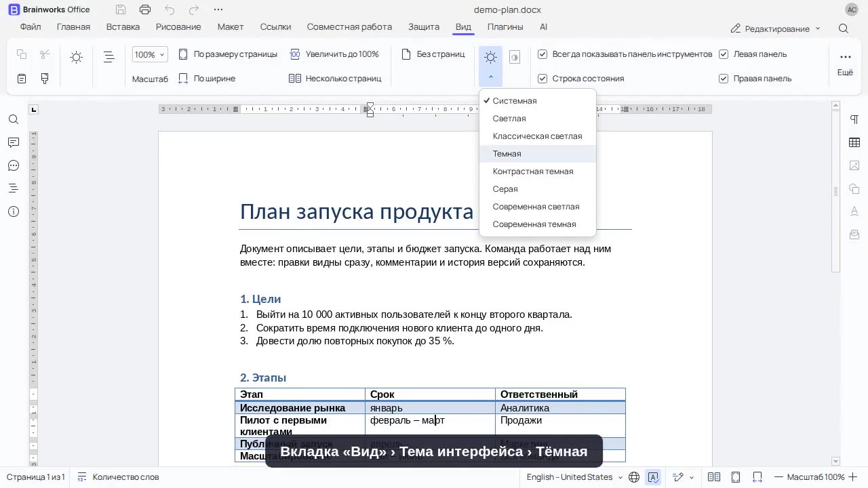Select the Dark theme option
The width and height of the screenshot is (868, 488).
coord(538,154)
